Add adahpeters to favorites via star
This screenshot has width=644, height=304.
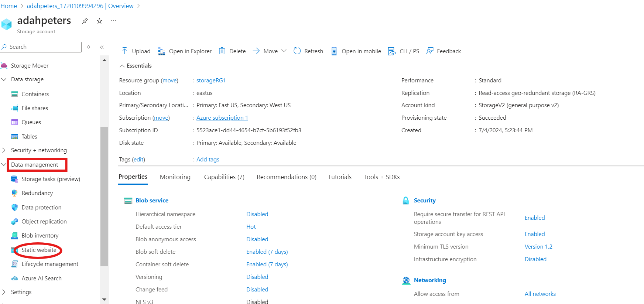tap(99, 21)
